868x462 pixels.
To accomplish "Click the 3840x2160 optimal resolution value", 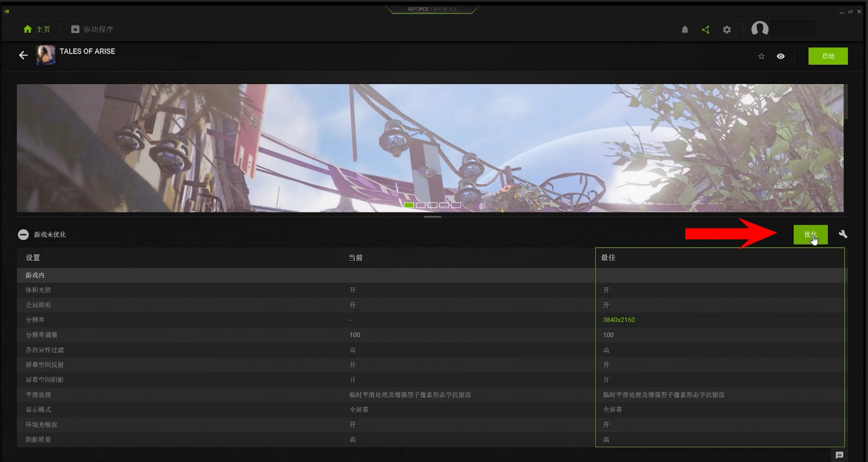I will pyautogui.click(x=619, y=320).
